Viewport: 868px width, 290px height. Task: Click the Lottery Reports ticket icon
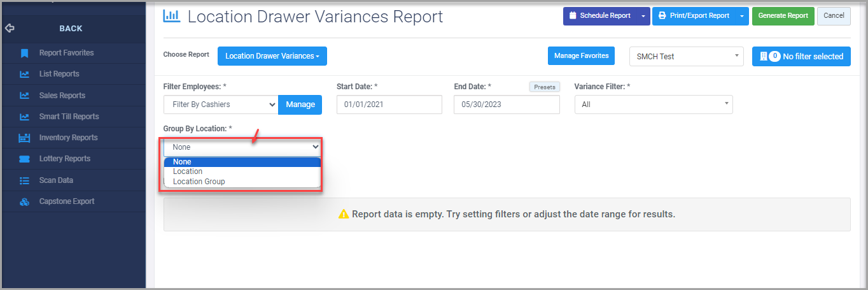click(x=25, y=159)
